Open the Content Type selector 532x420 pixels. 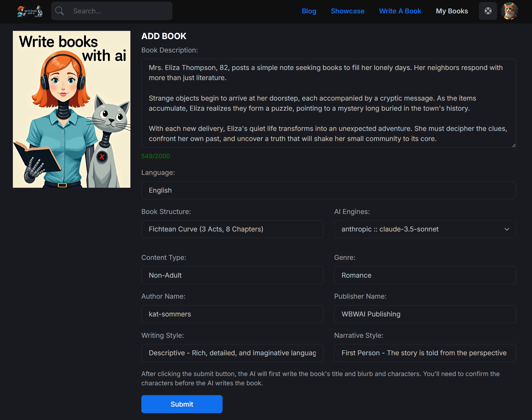232,275
